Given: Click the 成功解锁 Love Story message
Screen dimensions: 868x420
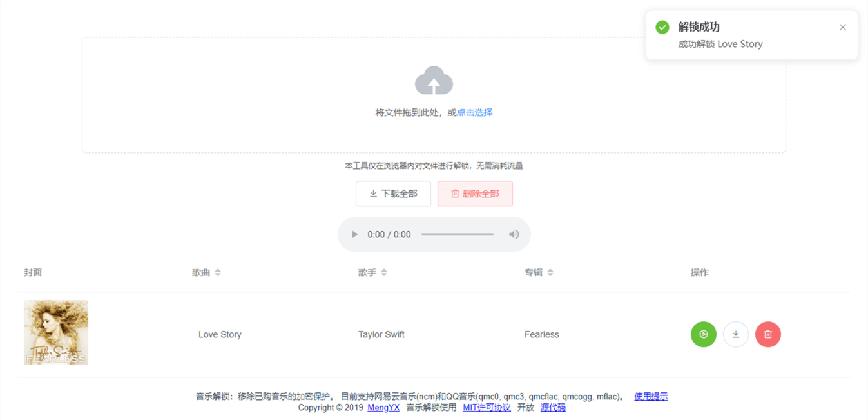Looking at the screenshot, I should [x=720, y=44].
